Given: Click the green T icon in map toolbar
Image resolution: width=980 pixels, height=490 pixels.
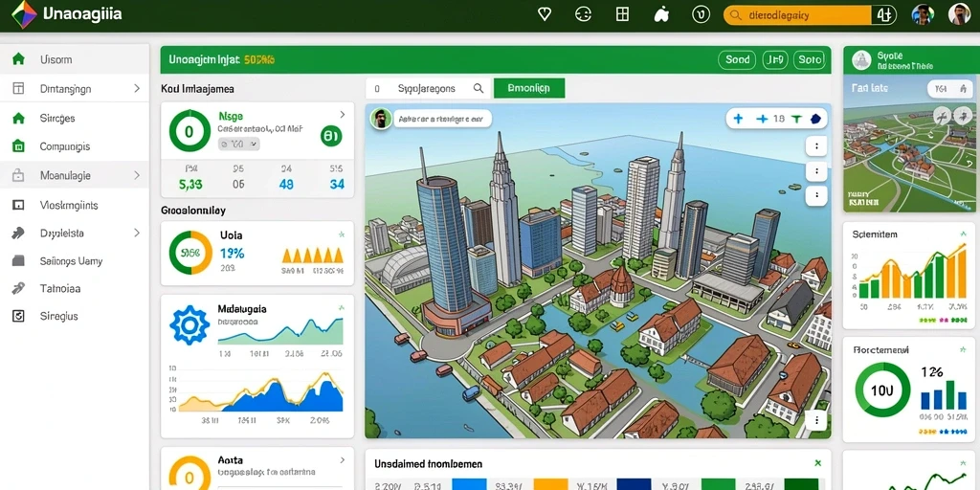Looking at the screenshot, I should coord(796,118).
